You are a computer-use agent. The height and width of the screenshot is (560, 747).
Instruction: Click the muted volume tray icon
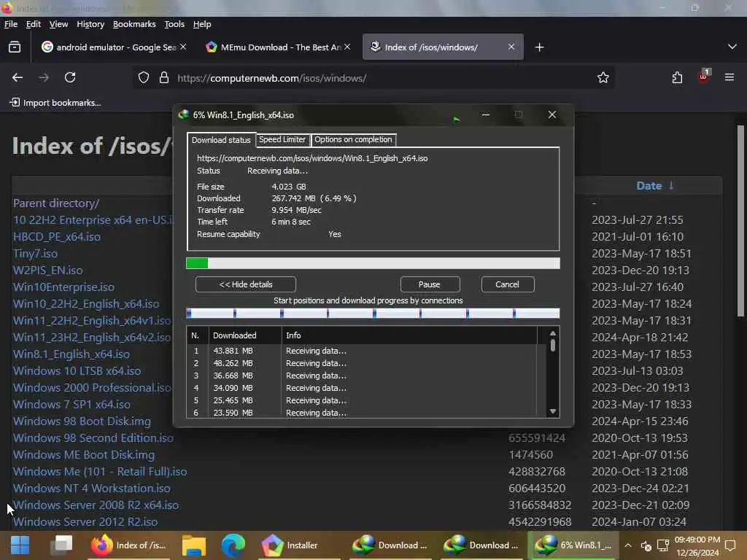(646, 545)
